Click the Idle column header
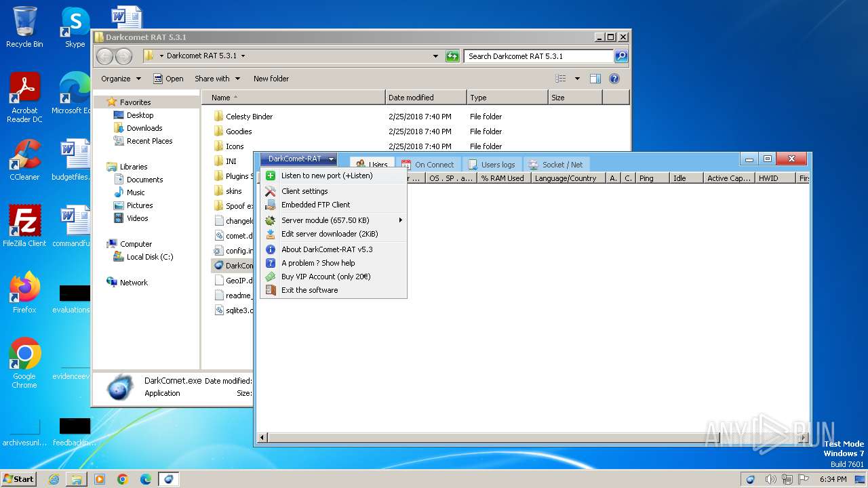Viewport: 868px width, 488px height. point(685,178)
